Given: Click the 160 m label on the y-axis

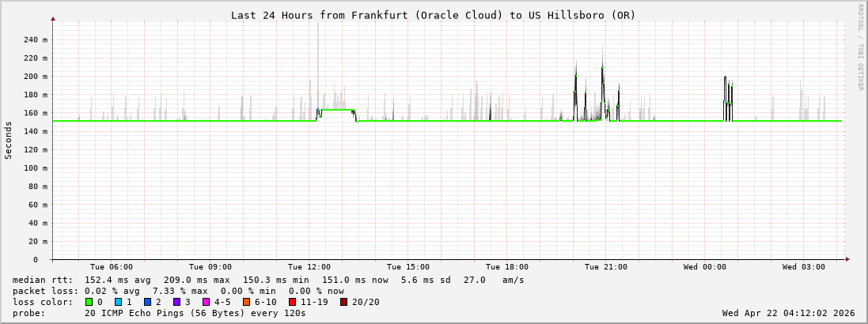Looking at the screenshot, I should (36, 113).
